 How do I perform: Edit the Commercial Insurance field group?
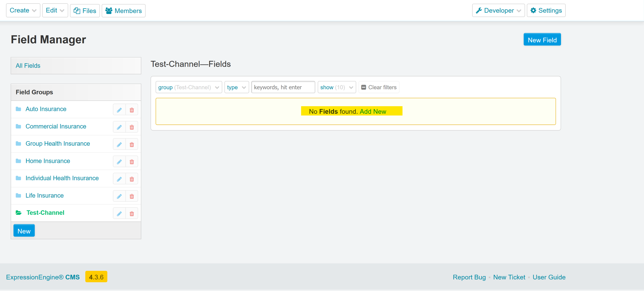(119, 127)
